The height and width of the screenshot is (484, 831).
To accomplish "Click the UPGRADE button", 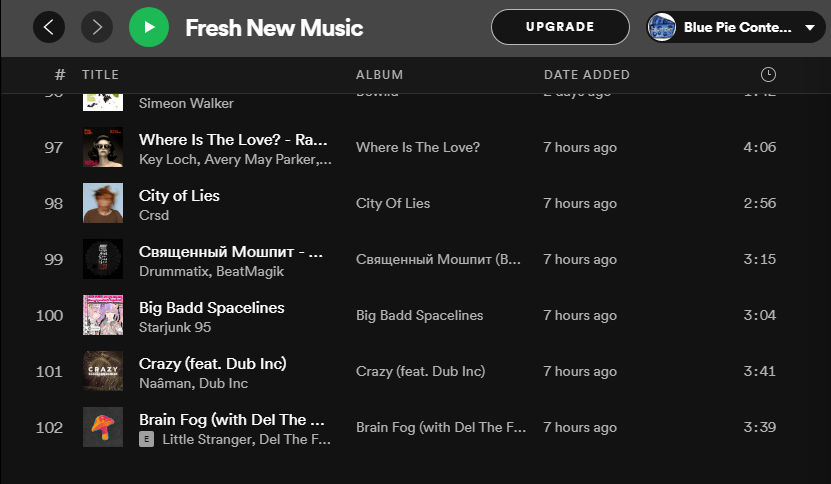I will (x=560, y=27).
